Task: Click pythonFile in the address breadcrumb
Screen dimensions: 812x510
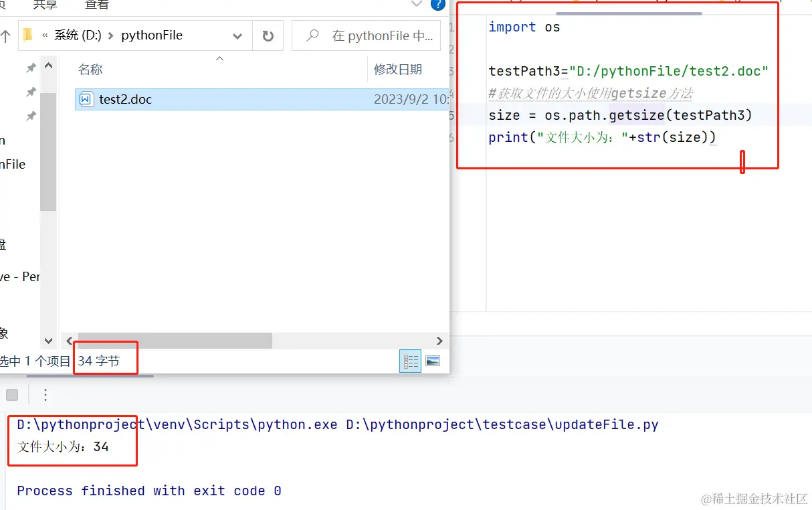Action: [152, 35]
